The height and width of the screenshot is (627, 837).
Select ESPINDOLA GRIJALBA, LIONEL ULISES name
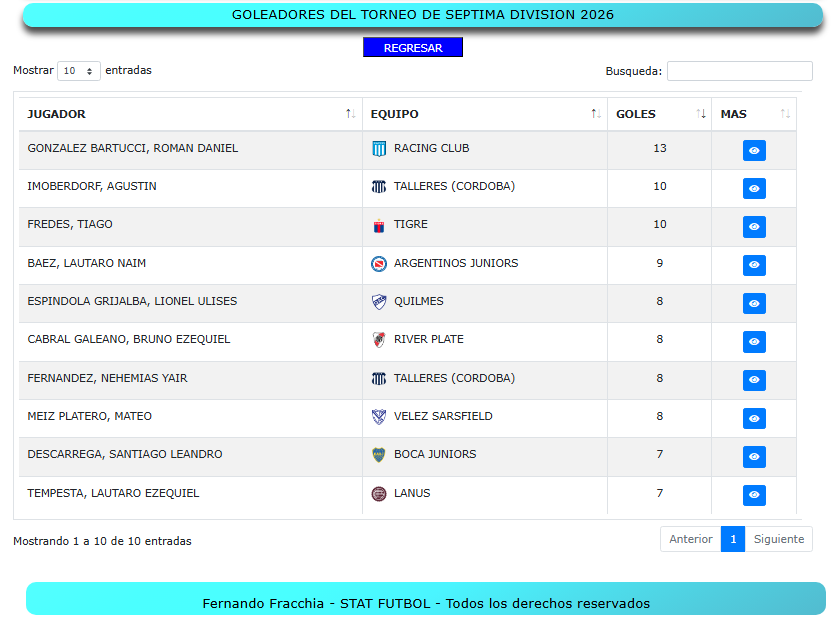coord(132,301)
